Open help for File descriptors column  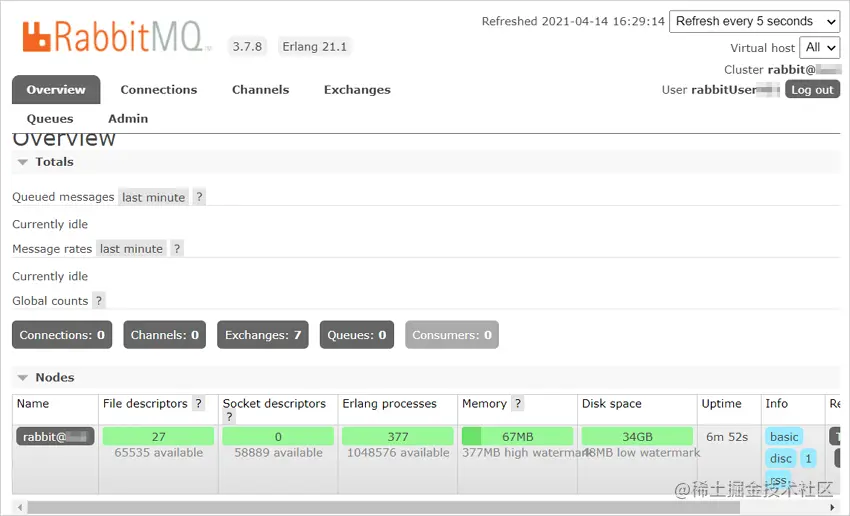coord(198,403)
